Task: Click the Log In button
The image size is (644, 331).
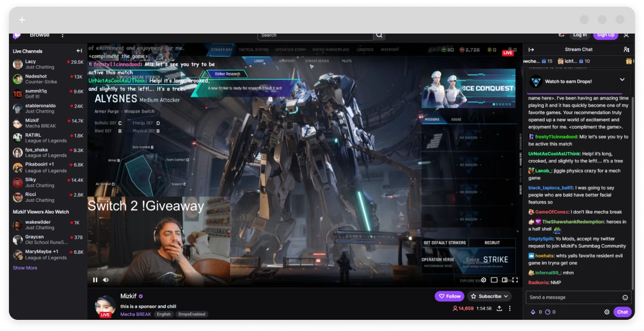Action: tap(580, 35)
